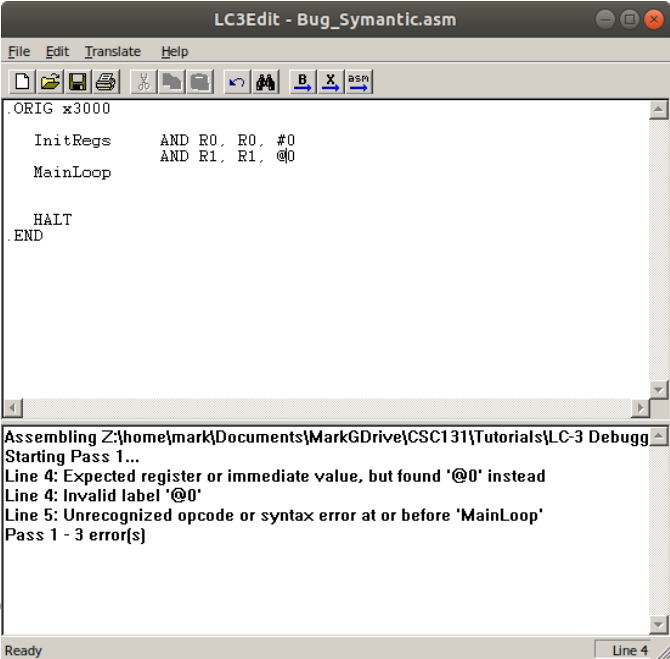670x659 pixels.
Task: Click the 'Pass 1 - 3 error(s)' summary
Action: [75, 535]
